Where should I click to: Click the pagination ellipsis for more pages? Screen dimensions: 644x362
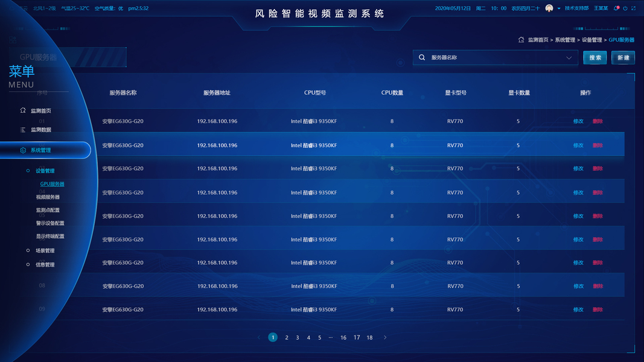331,337
